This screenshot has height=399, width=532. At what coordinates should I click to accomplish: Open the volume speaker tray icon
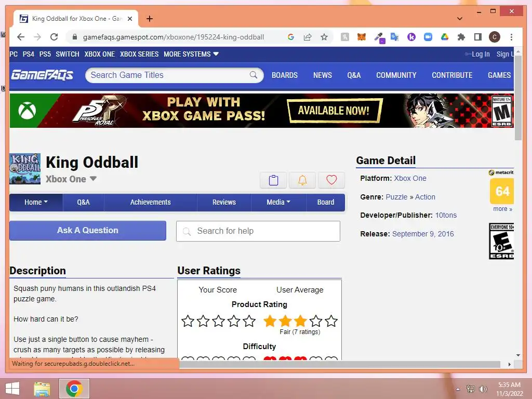pos(483,389)
